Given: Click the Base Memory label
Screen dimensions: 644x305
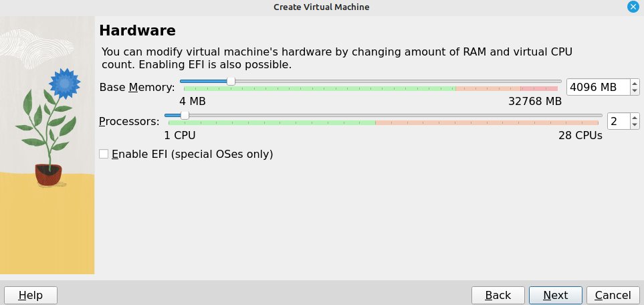Looking at the screenshot, I should tap(137, 88).
